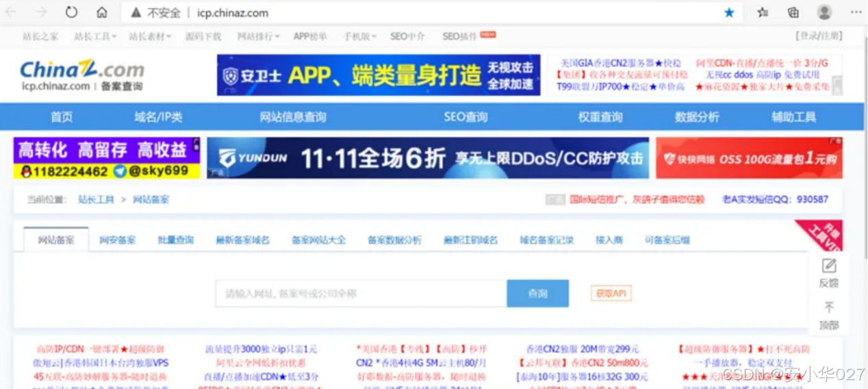
Task: Switch to the 最新注册域名 tab
Action: click(x=470, y=240)
